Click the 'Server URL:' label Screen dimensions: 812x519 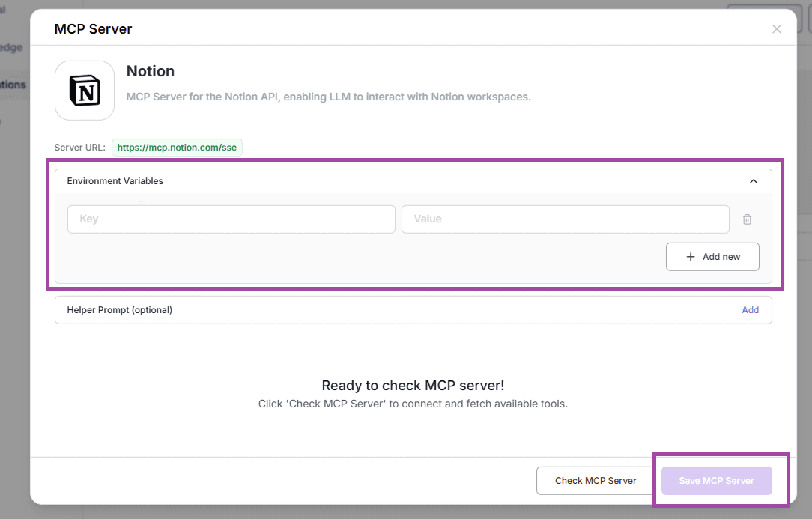(79, 147)
